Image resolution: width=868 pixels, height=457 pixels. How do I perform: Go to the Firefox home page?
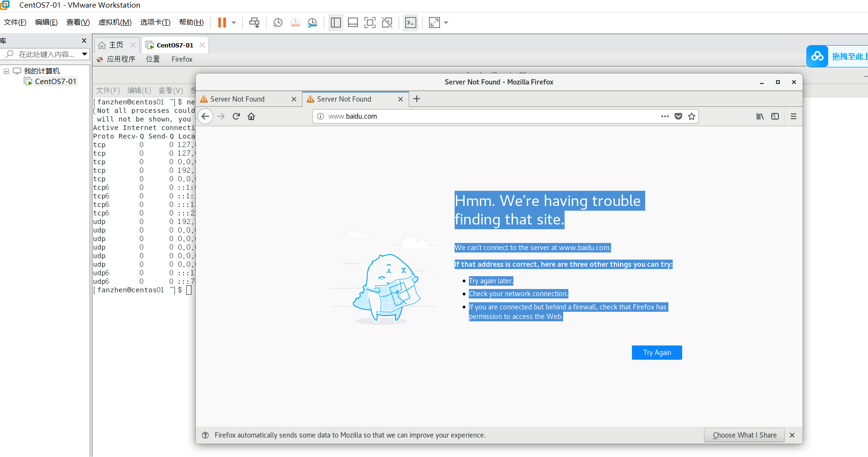[x=251, y=116]
